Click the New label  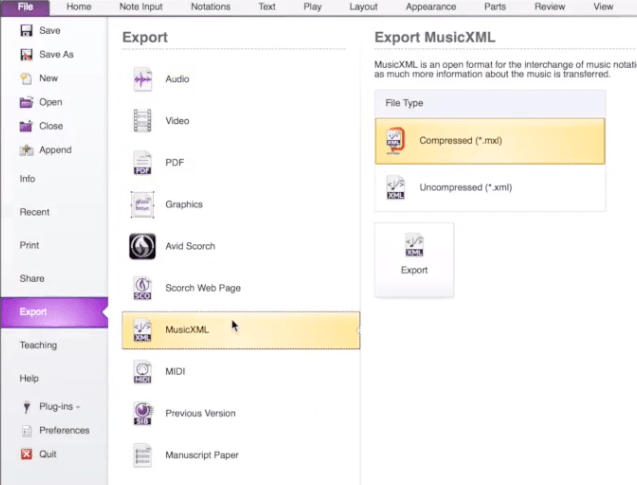pyautogui.click(x=49, y=78)
